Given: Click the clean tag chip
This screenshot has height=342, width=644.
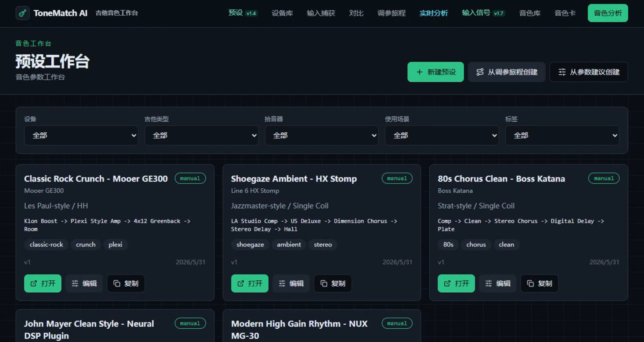Looking at the screenshot, I should (x=506, y=245).
